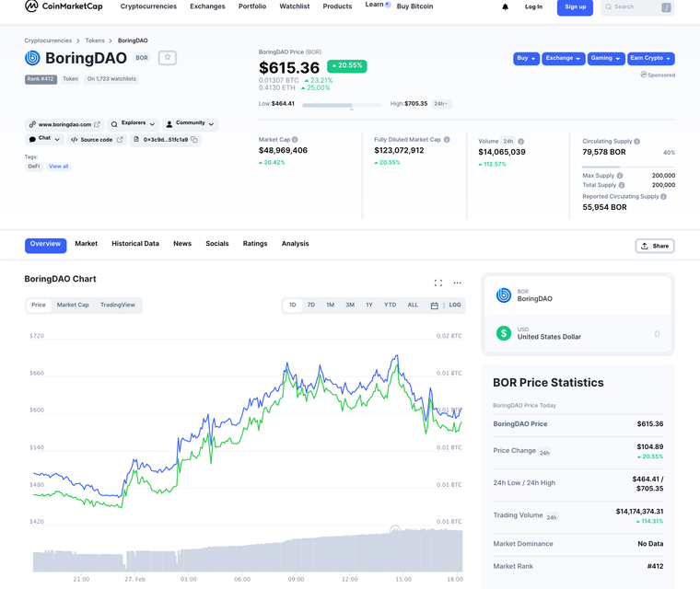
Task: Click the Share button
Action: click(655, 246)
